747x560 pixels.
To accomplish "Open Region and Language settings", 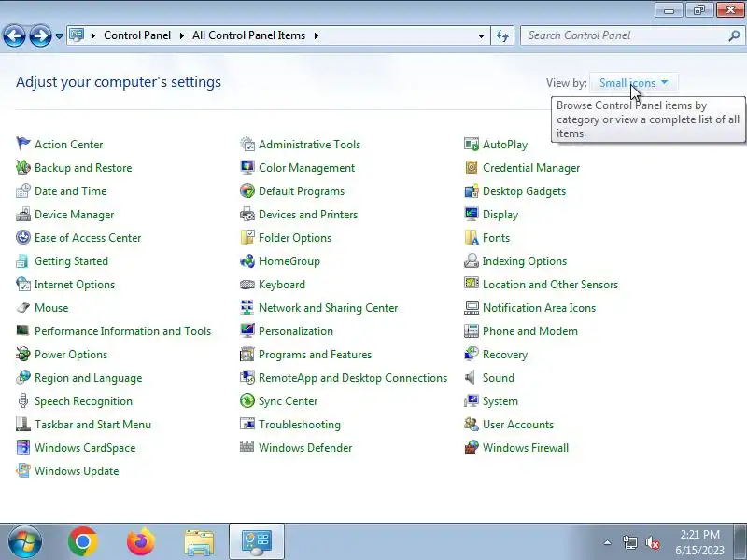I will [88, 378].
